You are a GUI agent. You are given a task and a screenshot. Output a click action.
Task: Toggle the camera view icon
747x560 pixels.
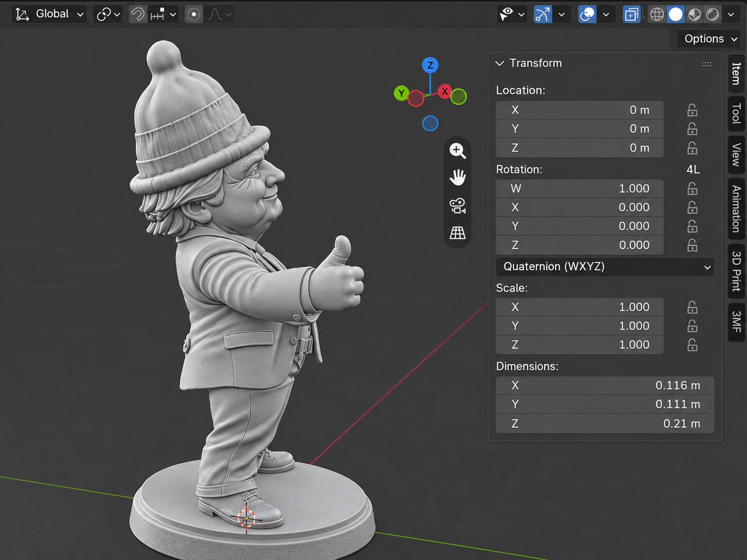click(458, 206)
